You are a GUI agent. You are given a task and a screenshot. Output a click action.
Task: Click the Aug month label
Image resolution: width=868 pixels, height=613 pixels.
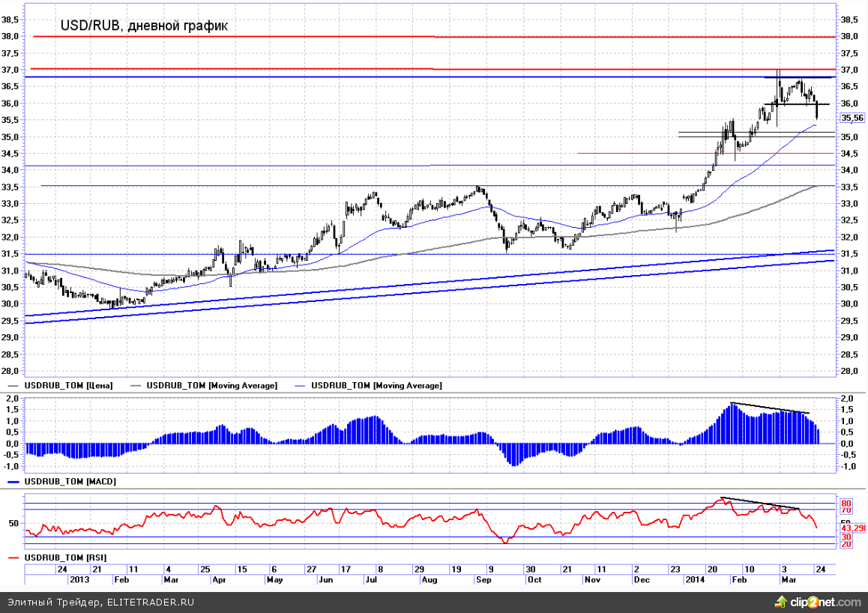click(x=430, y=579)
